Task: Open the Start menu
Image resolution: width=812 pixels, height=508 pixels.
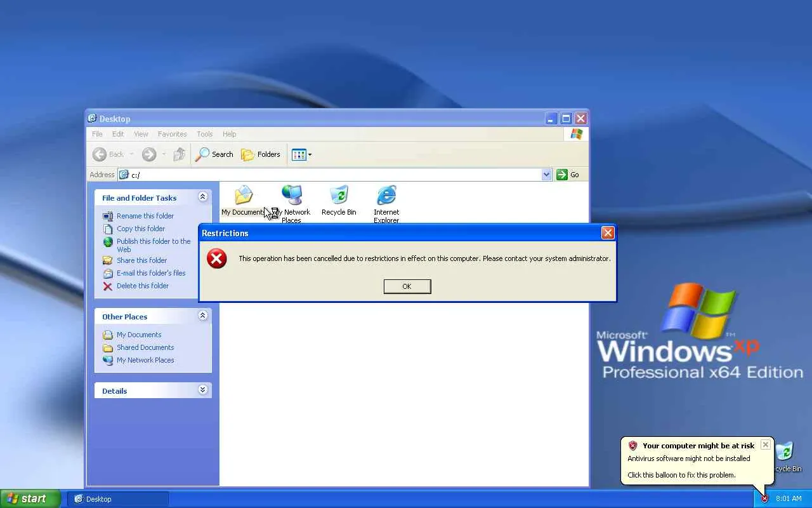Action: 30,498
